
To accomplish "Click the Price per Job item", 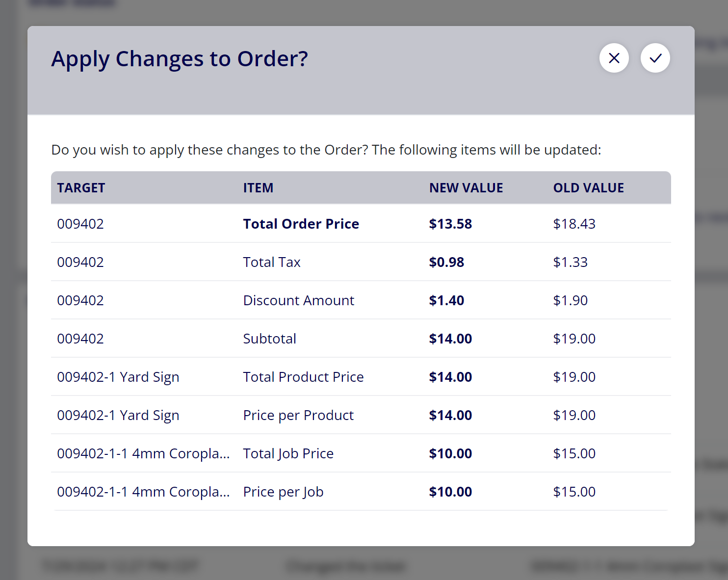I will pos(283,492).
